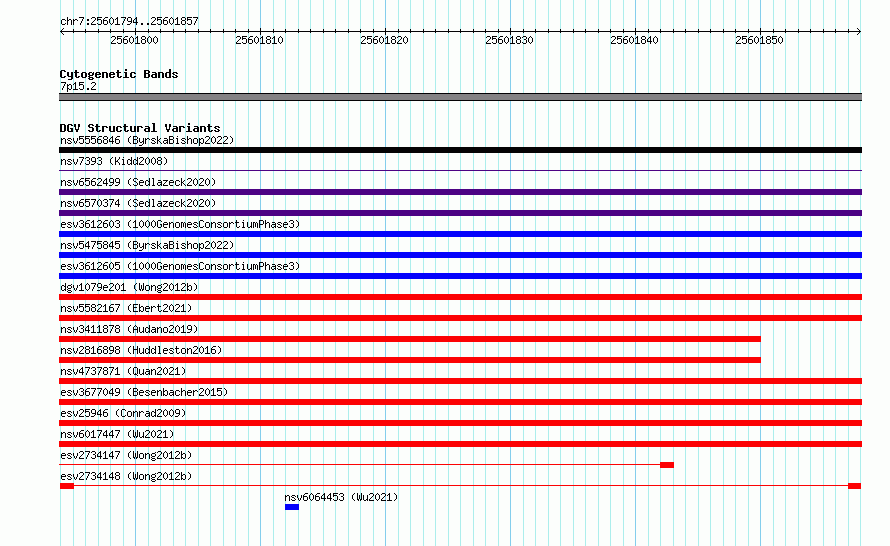Select the small blue nsv6064453 variant block
This screenshot has height=546, width=890.
(292, 507)
